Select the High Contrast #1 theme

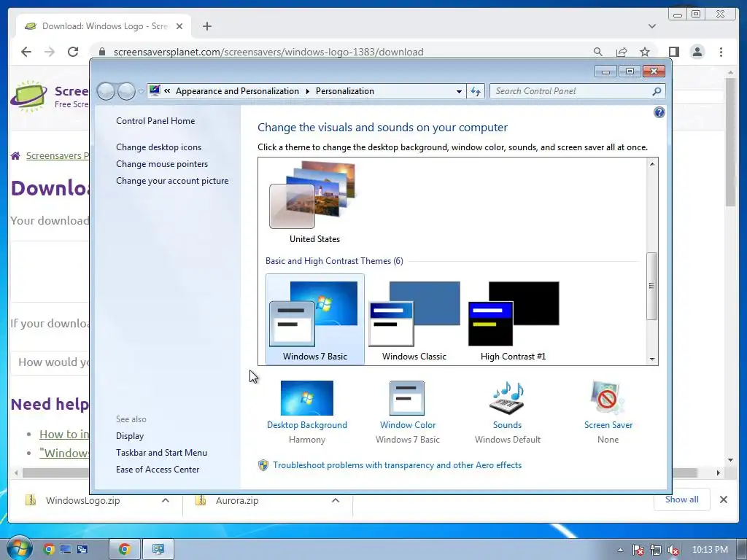[x=513, y=319]
